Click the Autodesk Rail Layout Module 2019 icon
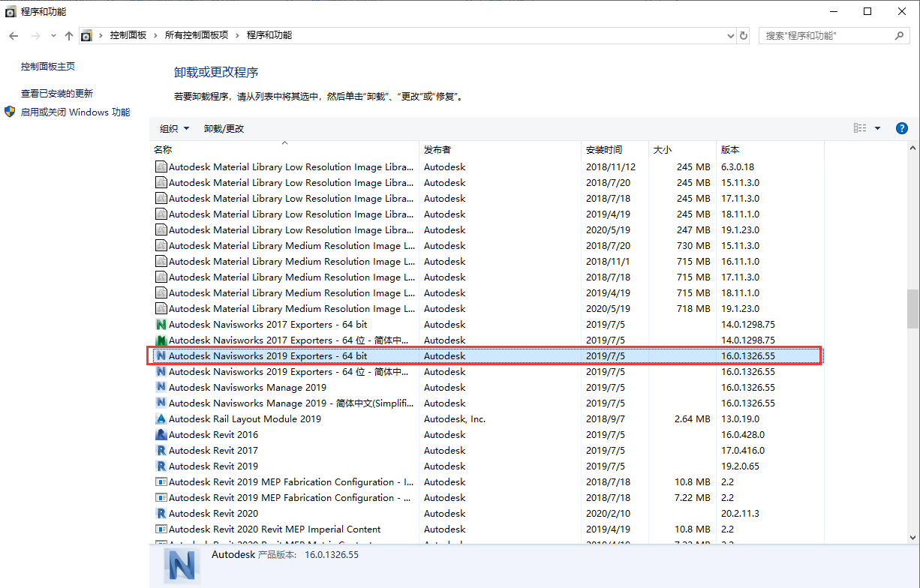 161,419
